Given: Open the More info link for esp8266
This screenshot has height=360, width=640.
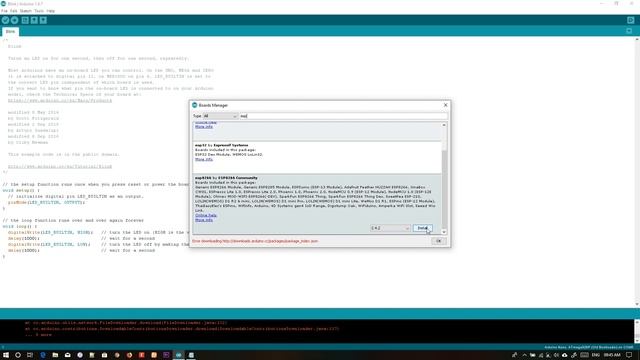Looking at the screenshot, I should (x=204, y=220).
